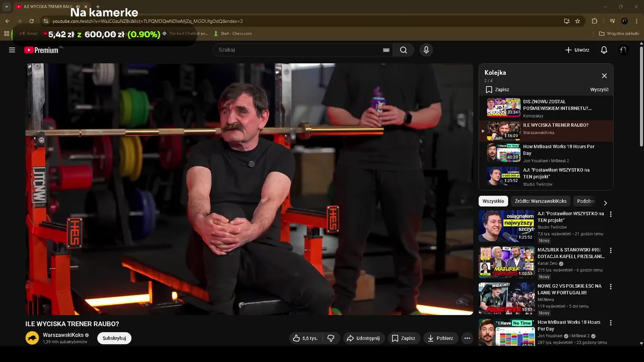The width and height of the screenshot is (644, 362).
Task: Open WarszawskiKoks channel name link
Action: pyautogui.click(x=63, y=335)
